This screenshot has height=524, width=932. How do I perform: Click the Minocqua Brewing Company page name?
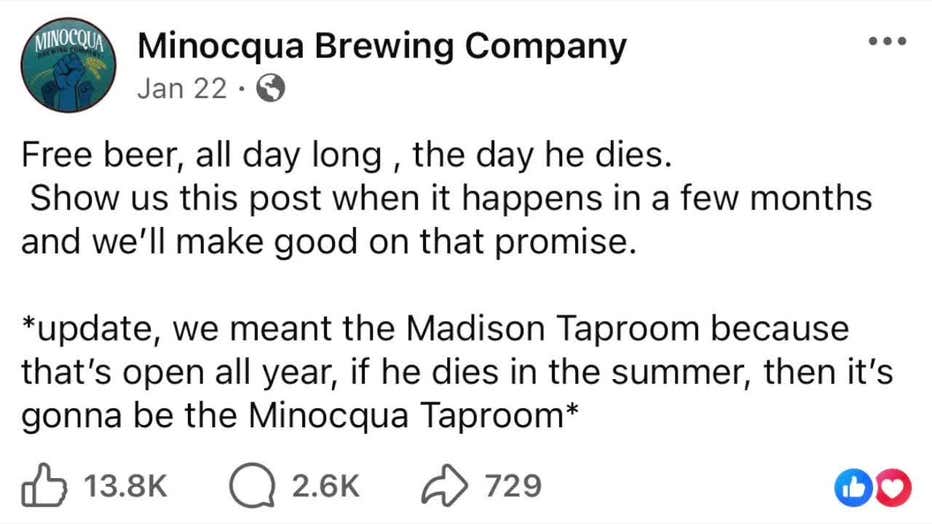381,46
